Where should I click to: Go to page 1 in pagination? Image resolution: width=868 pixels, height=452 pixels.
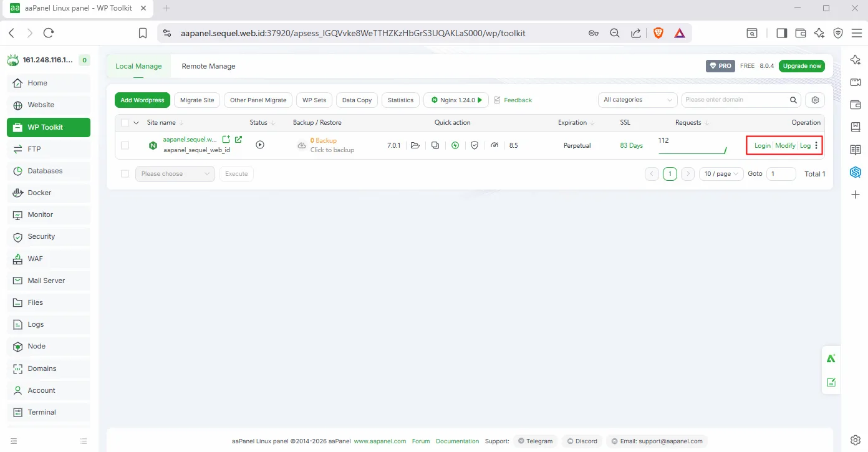click(670, 174)
